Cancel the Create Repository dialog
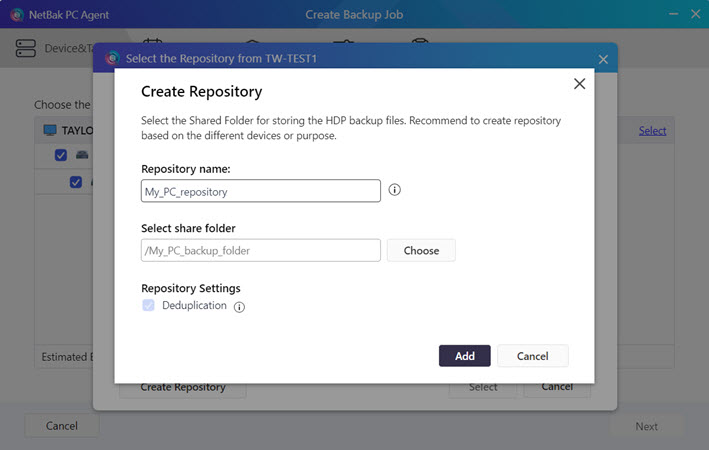709x450 pixels. (x=532, y=356)
